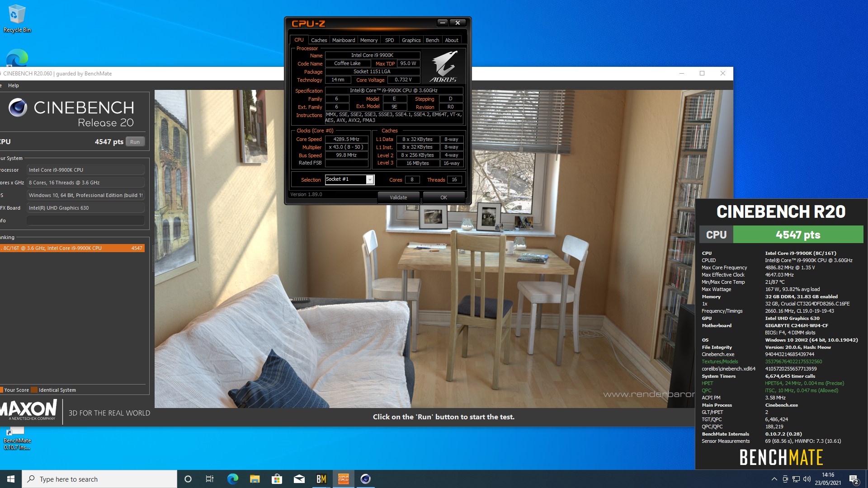Viewport: 868px width, 488px height.
Task: Close the Cinebench R20 window
Action: 723,73
